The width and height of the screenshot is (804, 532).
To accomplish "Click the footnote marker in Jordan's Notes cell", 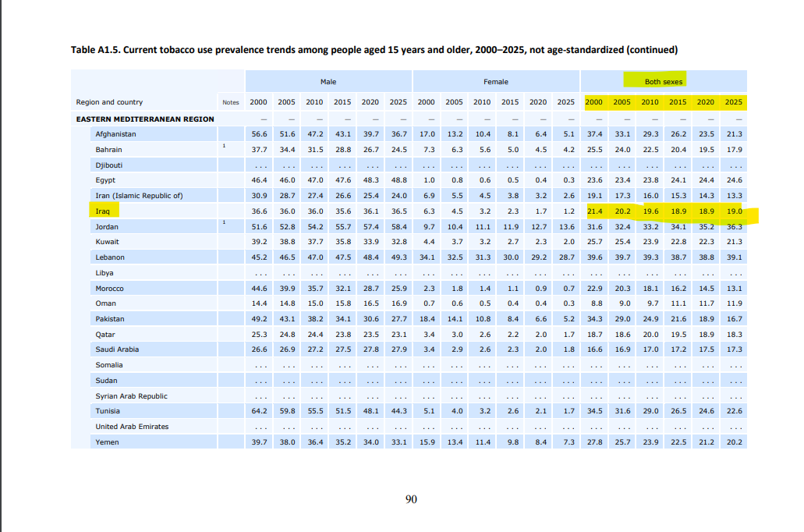I will [x=223, y=223].
